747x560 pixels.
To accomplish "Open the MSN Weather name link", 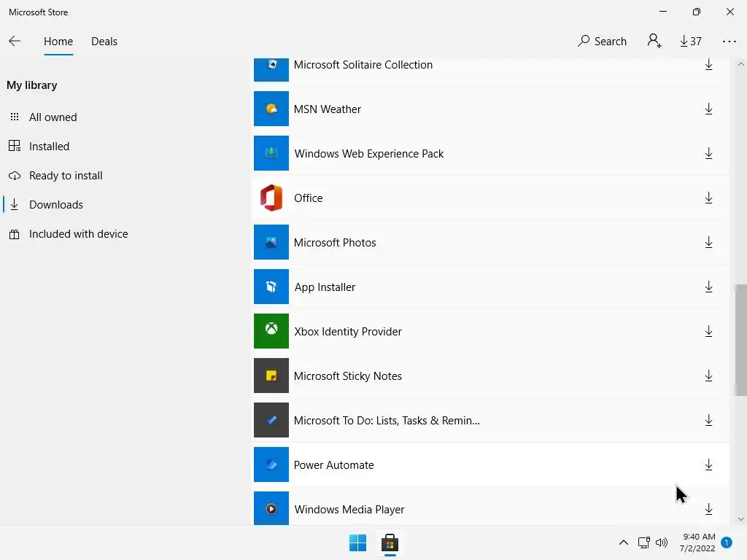I will coord(328,109).
